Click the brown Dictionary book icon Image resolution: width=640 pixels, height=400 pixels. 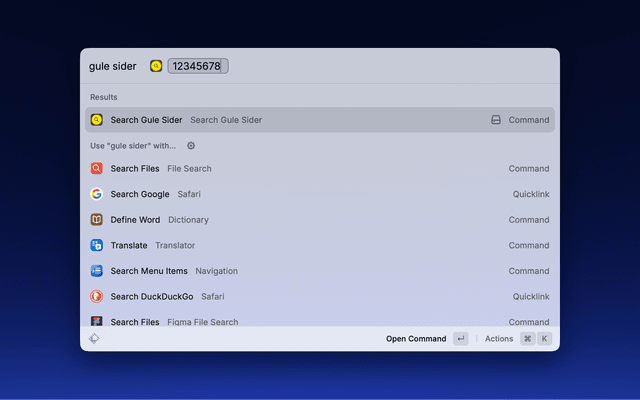pos(96,220)
